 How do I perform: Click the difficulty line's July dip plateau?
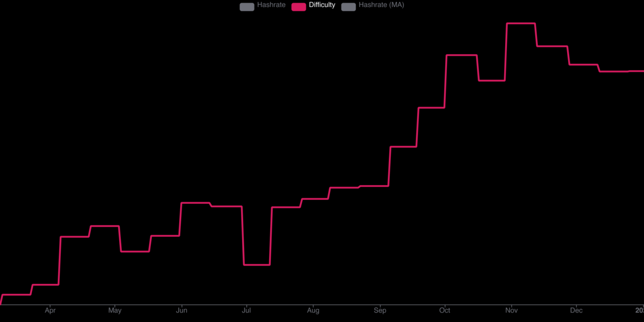click(x=257, y=265)
